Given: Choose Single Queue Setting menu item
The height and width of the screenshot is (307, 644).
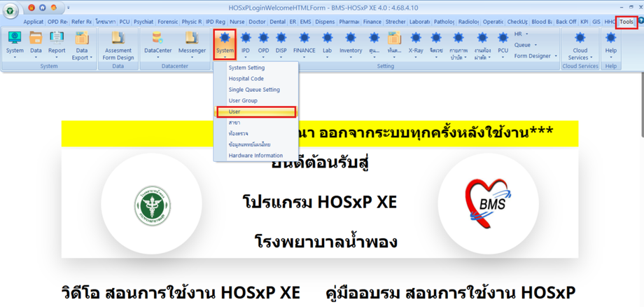Looking at the screenshot, I should pos(255,90).
